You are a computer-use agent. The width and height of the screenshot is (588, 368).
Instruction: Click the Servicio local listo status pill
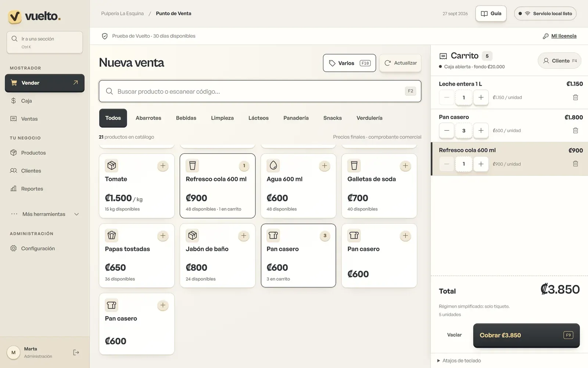pos(545,14)
